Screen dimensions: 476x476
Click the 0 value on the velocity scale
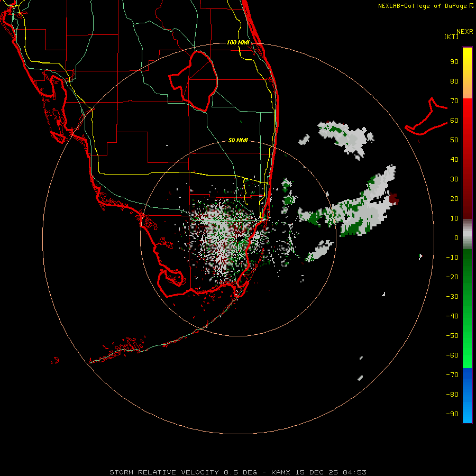(456, 238)
